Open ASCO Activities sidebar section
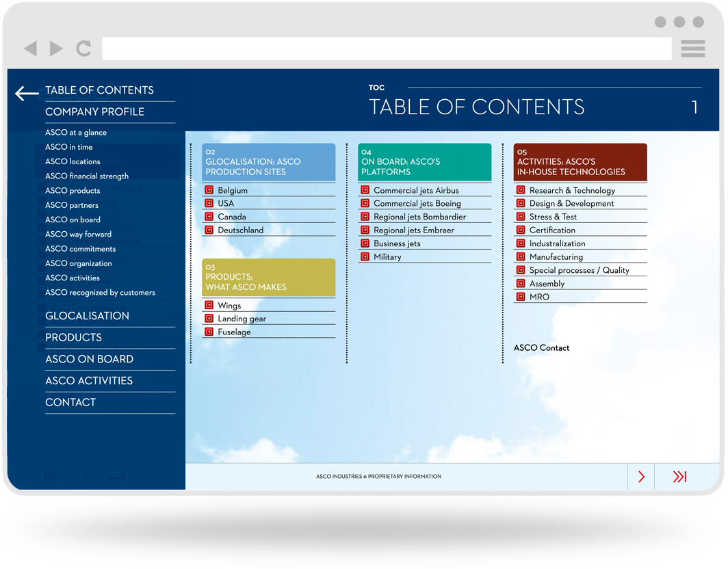The height and width of the screenshot is (569, 728). point(89,380)
